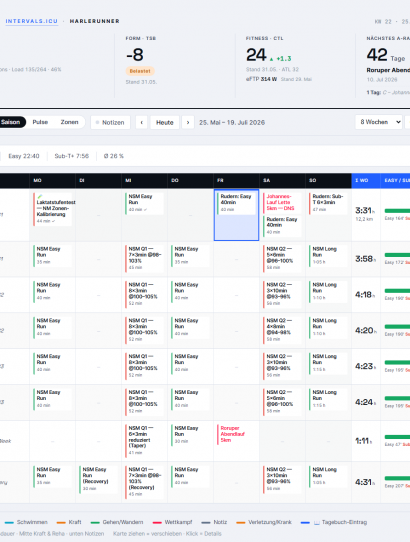Viewport: 410px width, 542px height.
Task: Open the Rudern: Sub-T 6×3min workout
Action: (x=328, y=204)
